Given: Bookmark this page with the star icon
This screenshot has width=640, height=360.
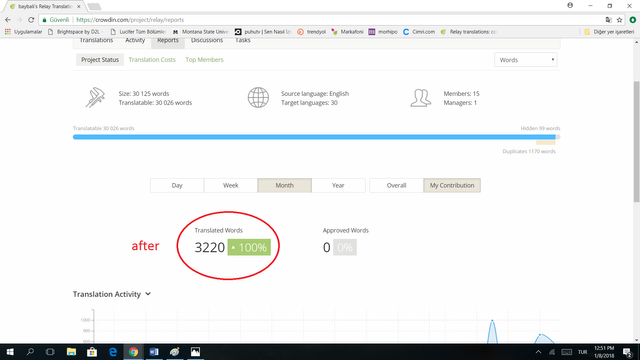Looking at the screenshot, I should coord(619,20).
